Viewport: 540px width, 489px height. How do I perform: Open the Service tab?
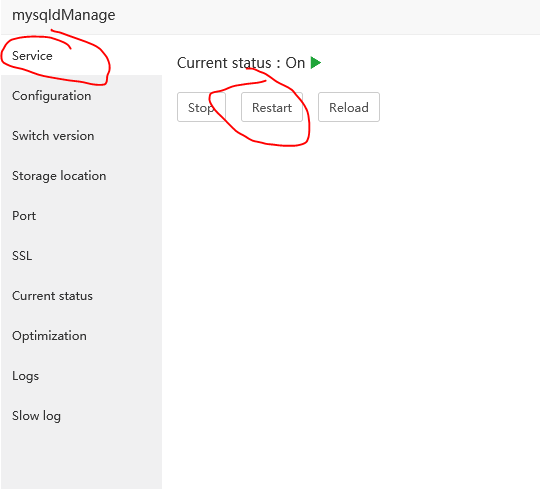click(81, 55)
